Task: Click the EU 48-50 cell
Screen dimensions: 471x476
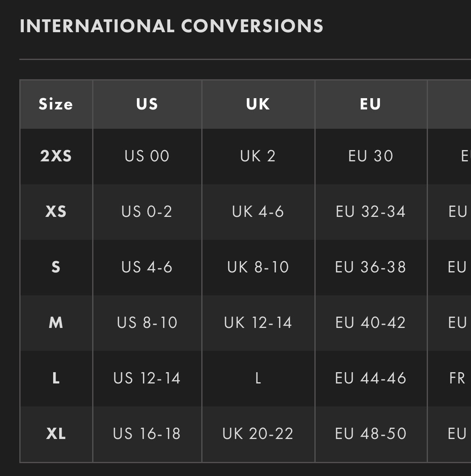Action: coord(370,434)
